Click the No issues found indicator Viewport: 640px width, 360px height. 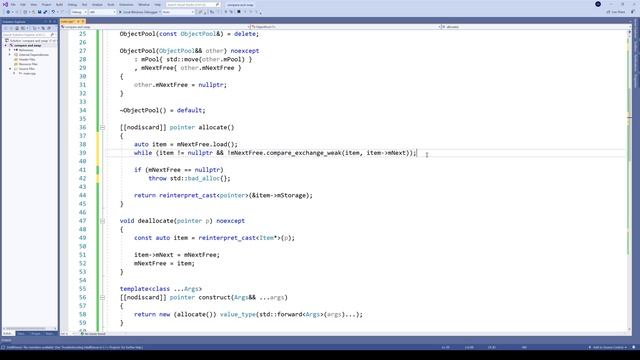93,334
